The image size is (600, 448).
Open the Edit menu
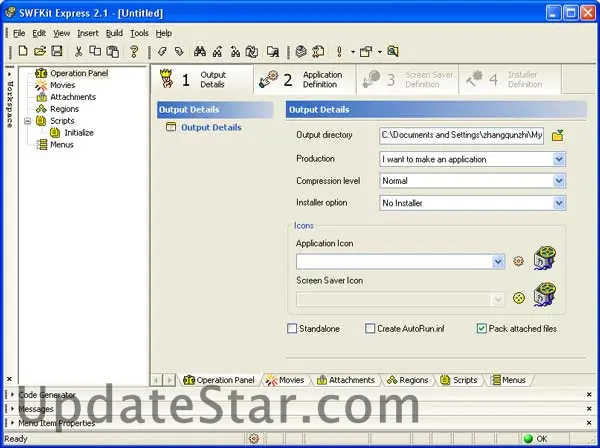39,33
